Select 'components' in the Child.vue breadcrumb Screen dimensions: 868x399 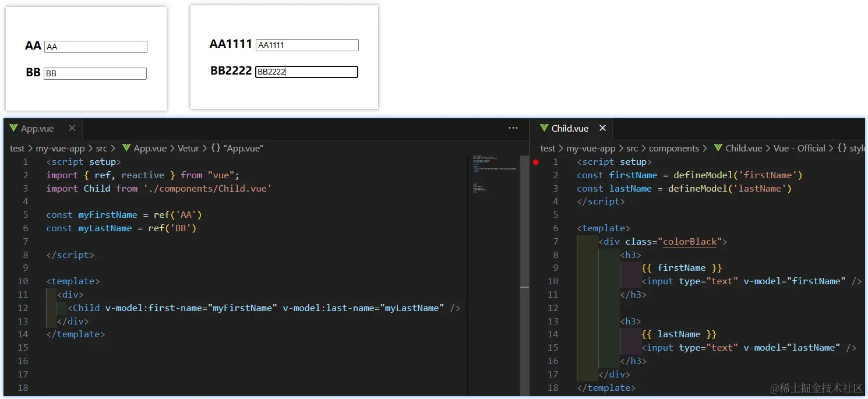(674, 149)
